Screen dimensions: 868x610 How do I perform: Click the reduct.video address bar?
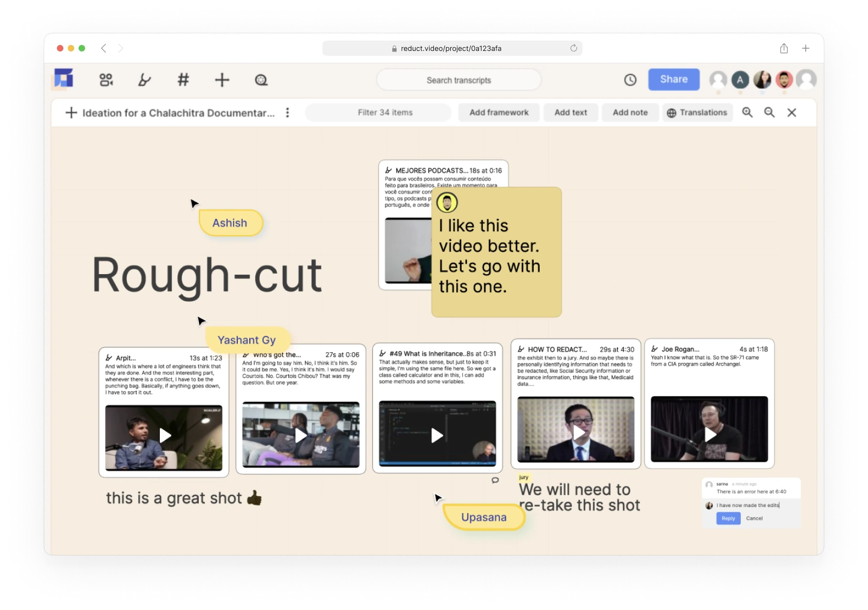click(452, 48)
